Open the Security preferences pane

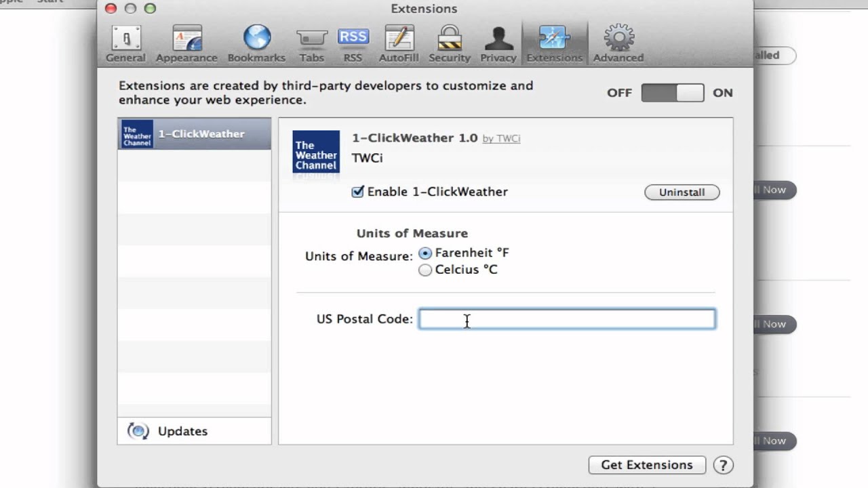pyautogui.click(x=449, y=44)
